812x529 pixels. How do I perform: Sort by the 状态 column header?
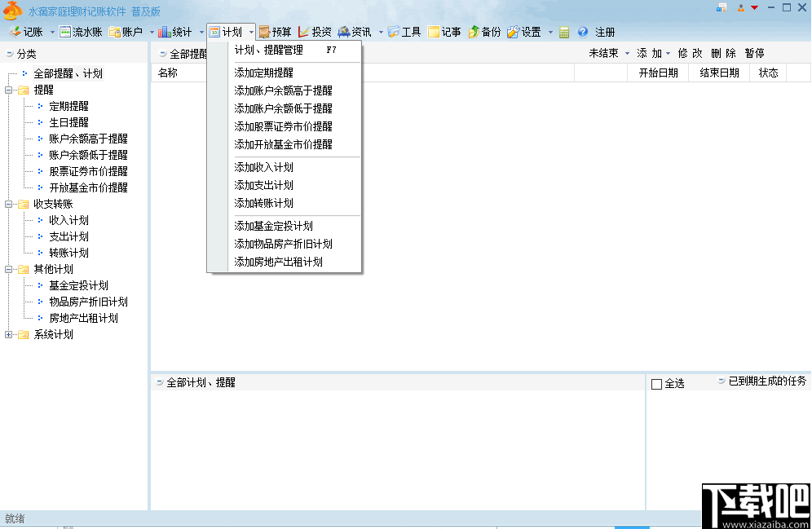(x=769, y=73)
